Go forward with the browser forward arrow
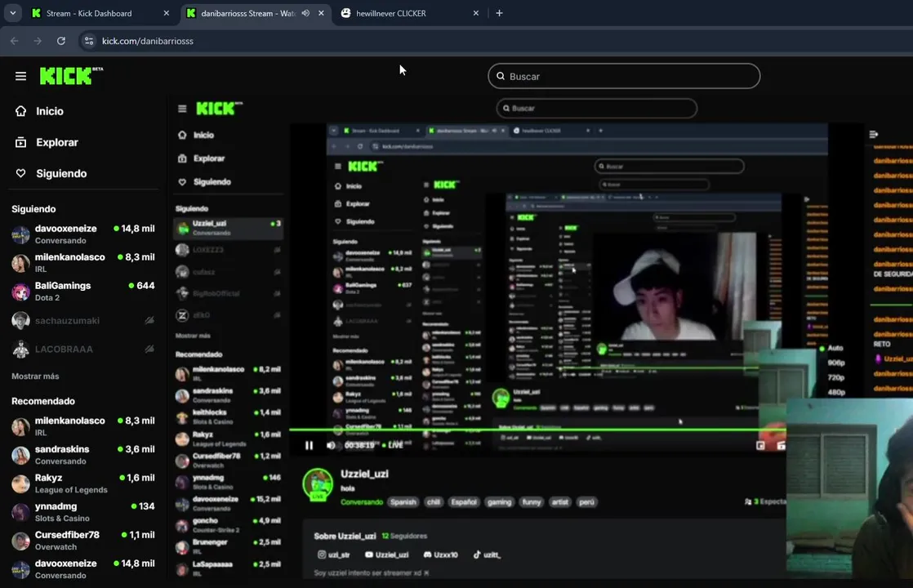The image size is (913, 588). (x=38, y=41)
